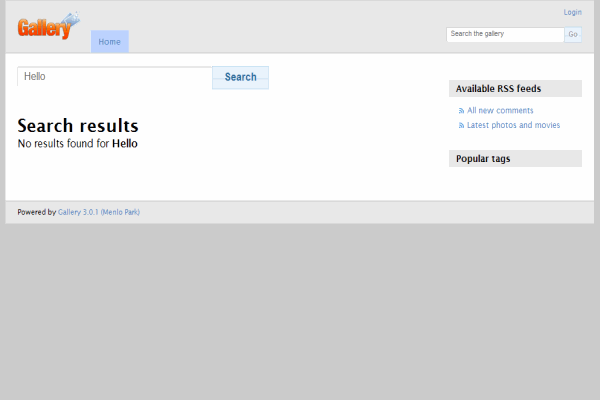Click the 'No results found for Hello' text

[x=78, y=144]
